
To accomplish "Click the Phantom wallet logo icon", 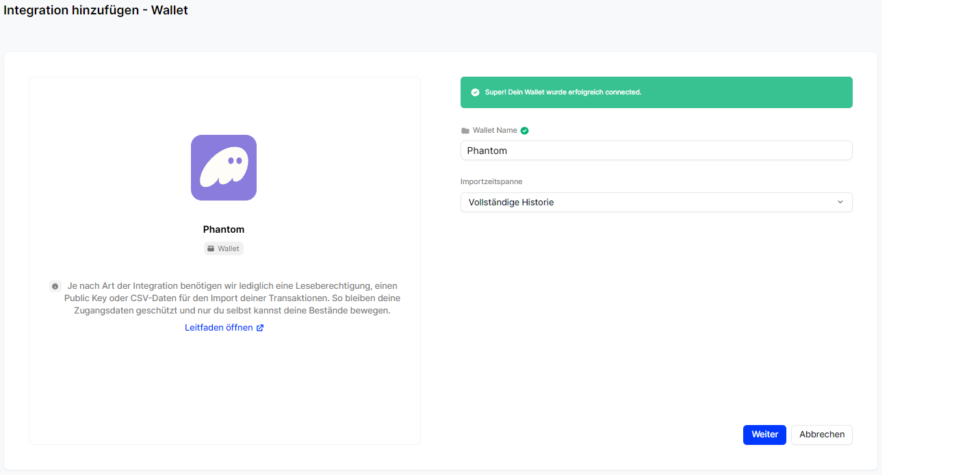I will (x=224, y=167).
